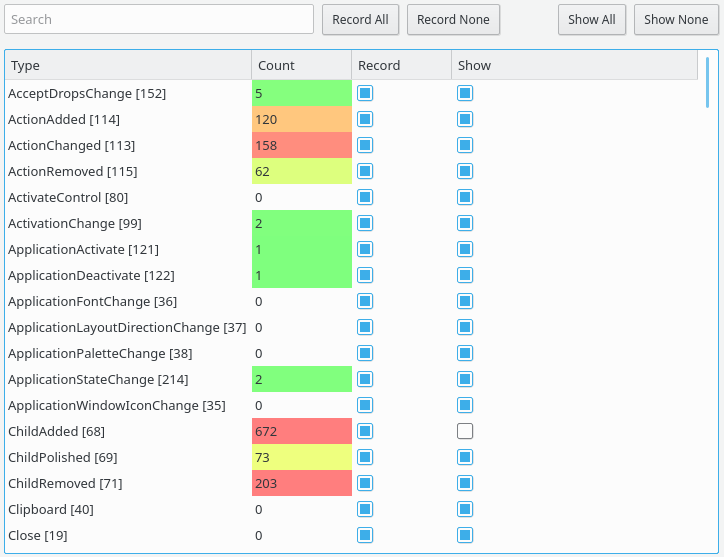This screenshot has width=724, height=557.
Task: Click the vertical scrollbar handle
Action: point(707,82)
